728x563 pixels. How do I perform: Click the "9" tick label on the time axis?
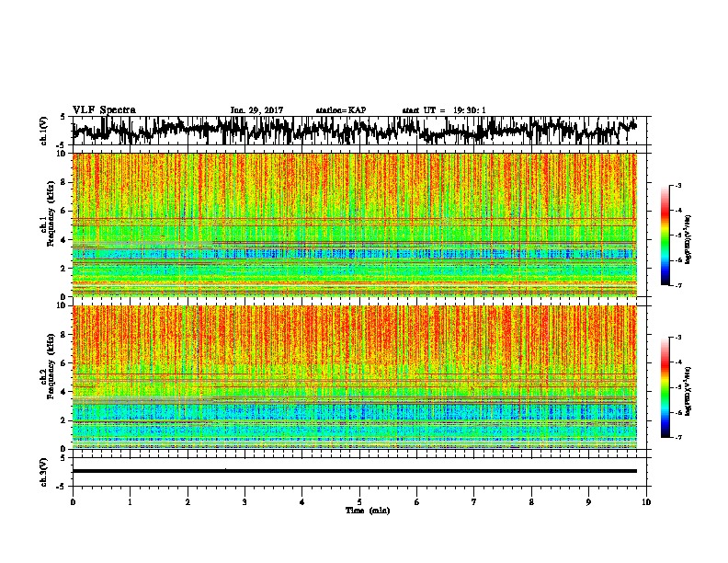point(588,502)
